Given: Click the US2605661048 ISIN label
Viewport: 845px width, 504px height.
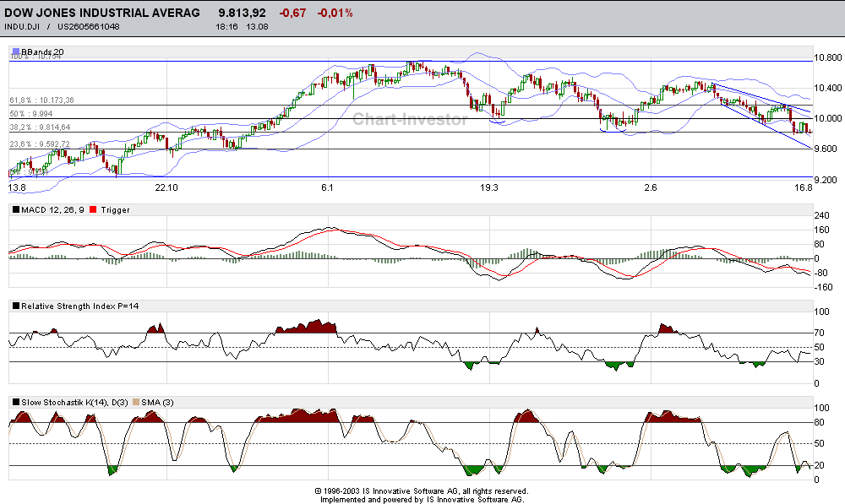Looking at the screenshot, I should pyautogui.click(x=87, y=26).
